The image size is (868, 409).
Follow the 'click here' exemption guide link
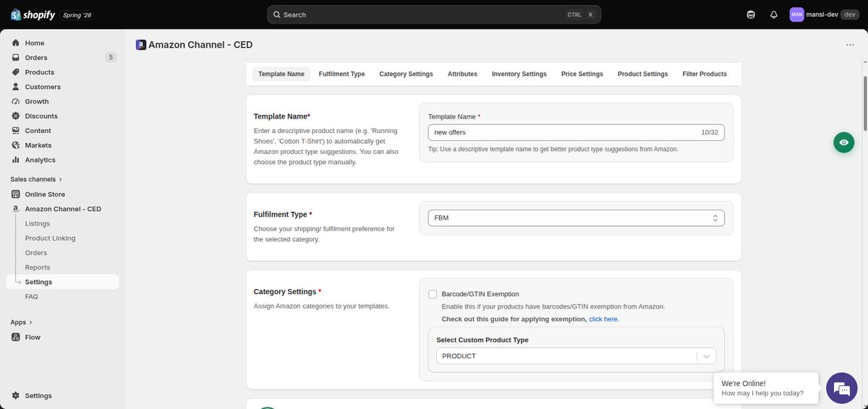[603, 319]
